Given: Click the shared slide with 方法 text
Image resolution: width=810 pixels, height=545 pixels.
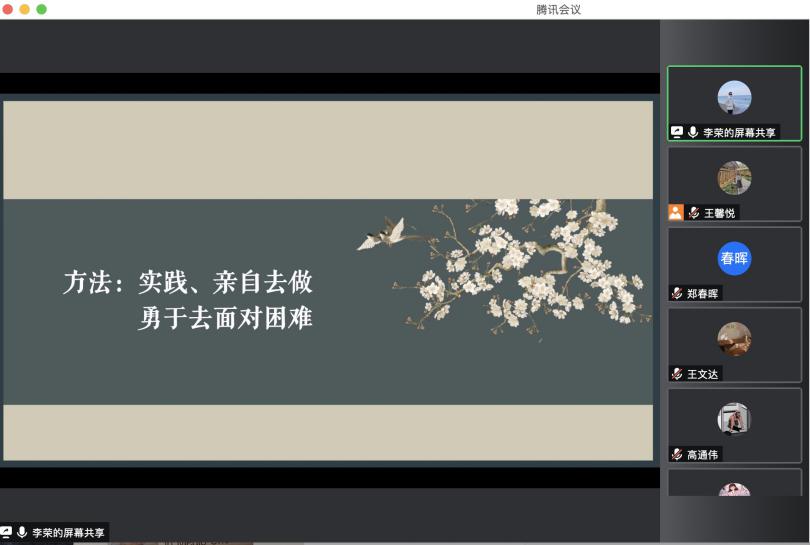Looking at the screenshot, I should click(328, 281).
